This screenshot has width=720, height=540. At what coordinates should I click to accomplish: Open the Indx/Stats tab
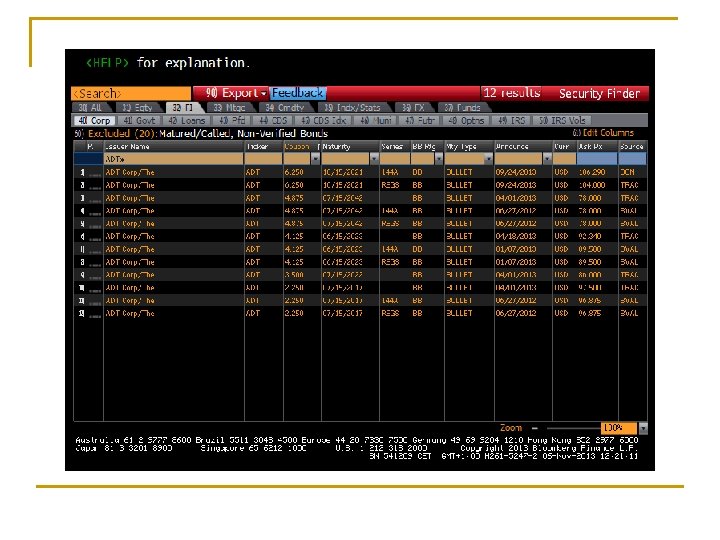[x=352, y=107]
